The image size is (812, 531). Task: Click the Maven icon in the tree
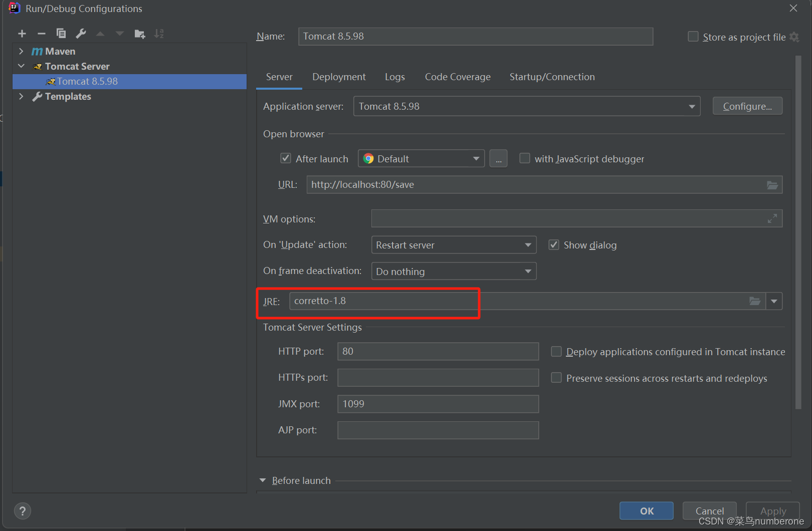pyautogui.click(x=37, y=51)
